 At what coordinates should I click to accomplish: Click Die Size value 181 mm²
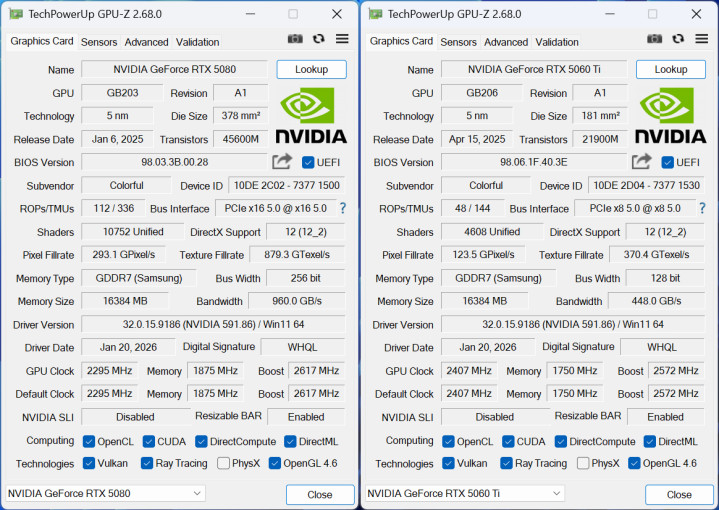coord(600,116)
